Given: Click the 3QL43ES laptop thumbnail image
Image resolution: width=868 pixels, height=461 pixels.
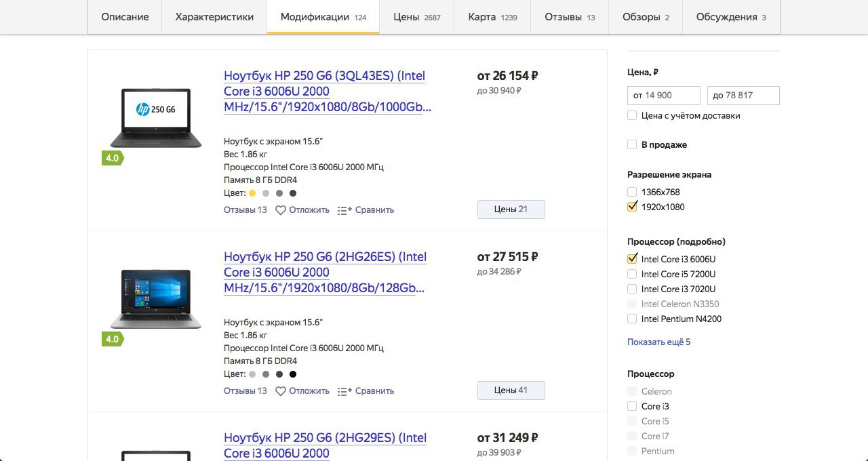Looking at the screenshot, I should click(x=156, y=117).
